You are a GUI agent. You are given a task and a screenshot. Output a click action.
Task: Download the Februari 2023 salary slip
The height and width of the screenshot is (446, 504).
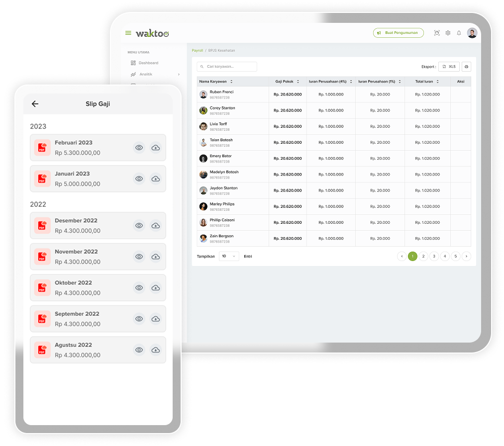pos(156,148)
